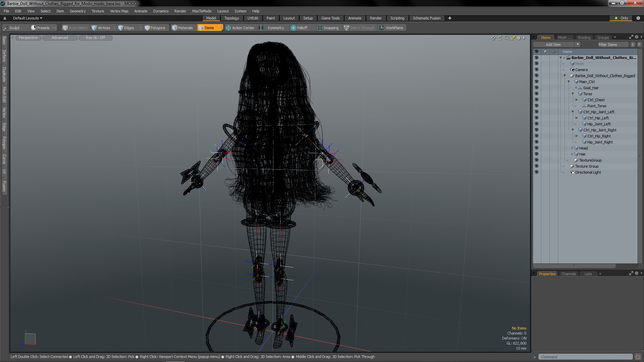
Task: Switch to Materials selection mode
Action: click(x=182, y=28)
